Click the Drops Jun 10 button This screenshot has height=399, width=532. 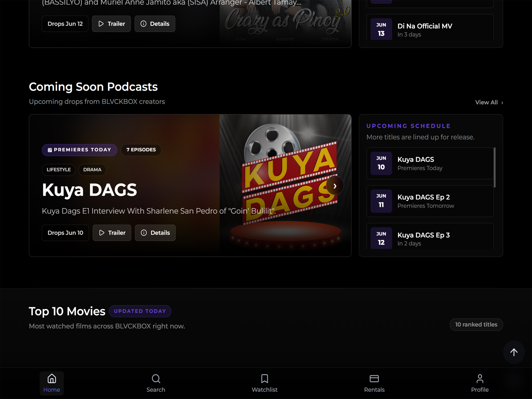[x=65, y=233]
